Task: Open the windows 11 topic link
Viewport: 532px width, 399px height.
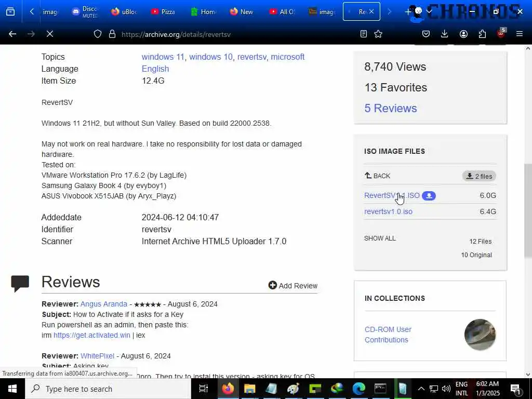Action: pos(163,57)
